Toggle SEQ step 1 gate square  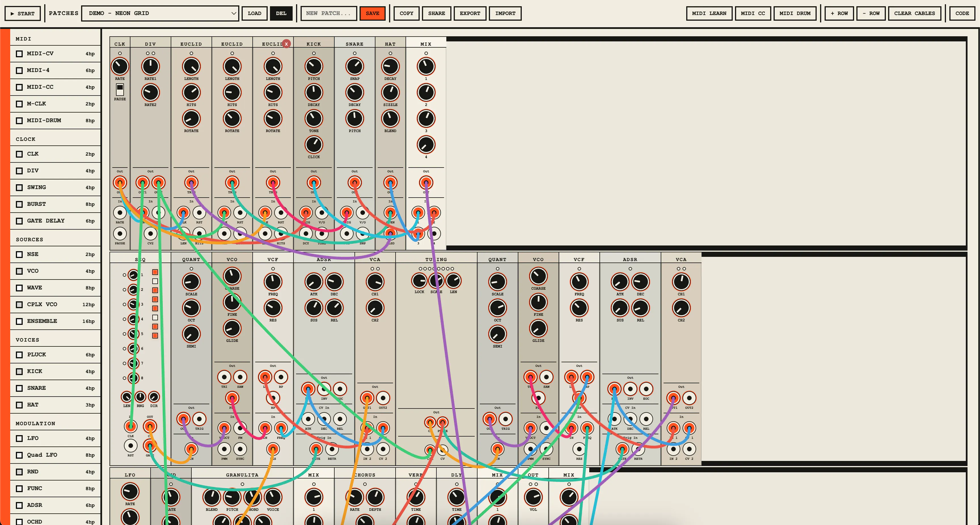pyautogui.click(x=155, y=272)
